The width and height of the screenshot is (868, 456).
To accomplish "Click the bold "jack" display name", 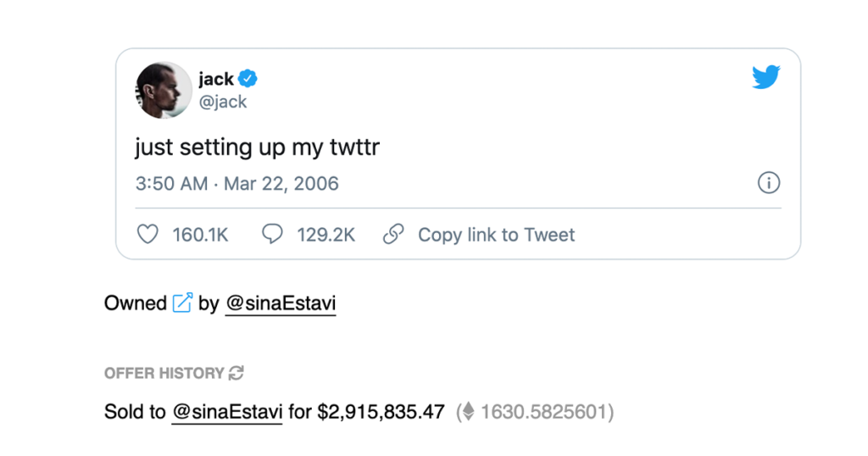I will [x=215, y=80].
